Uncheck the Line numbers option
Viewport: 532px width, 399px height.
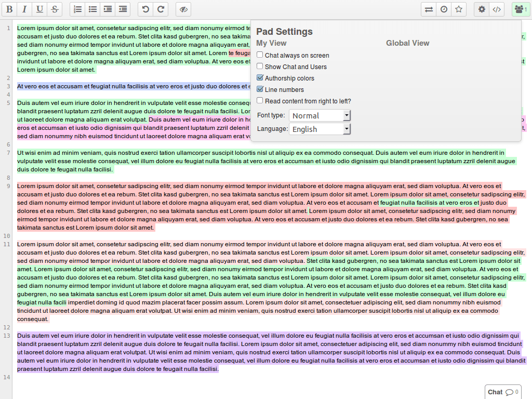click(x=260, y=89)
